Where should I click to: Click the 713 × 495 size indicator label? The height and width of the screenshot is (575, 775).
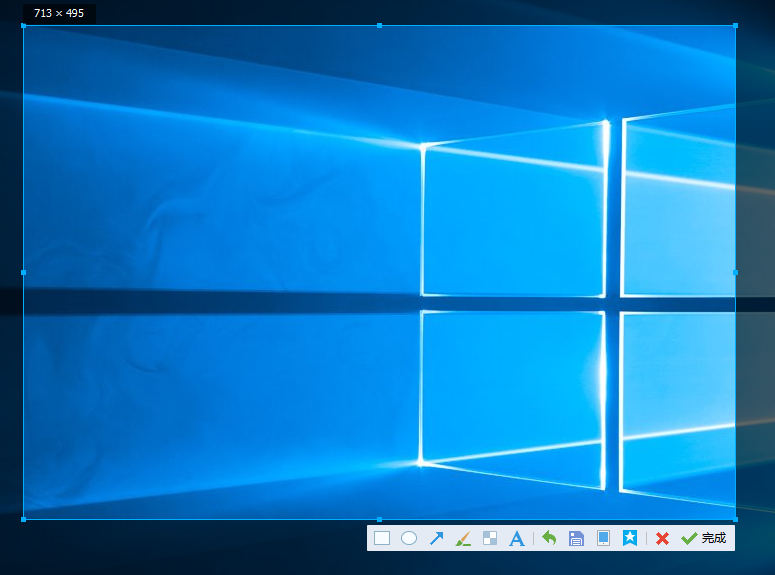coord(59,13)
